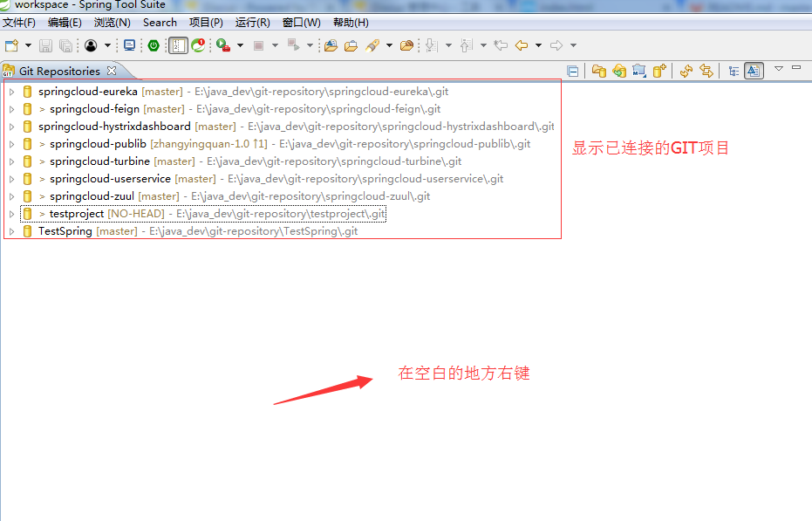Click Add Existing Local Git Repository icon

[x=599, y=71]
